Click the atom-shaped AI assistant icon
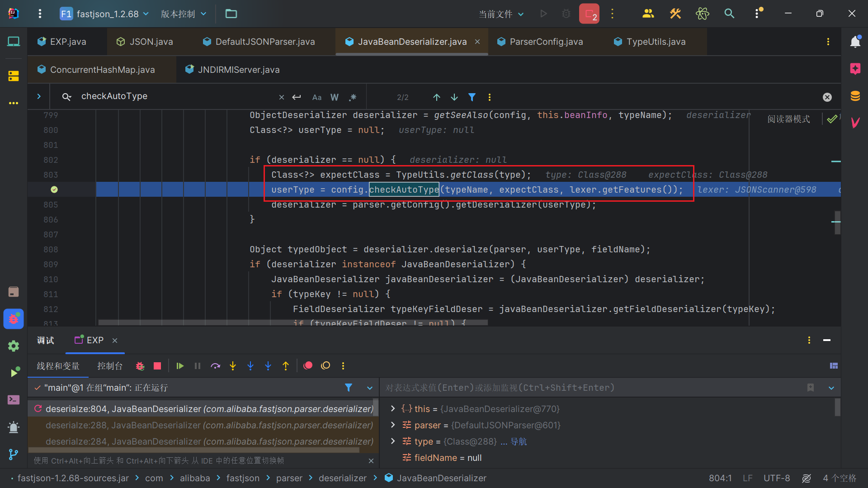This screenshot has width=868, height=488. 702,14
